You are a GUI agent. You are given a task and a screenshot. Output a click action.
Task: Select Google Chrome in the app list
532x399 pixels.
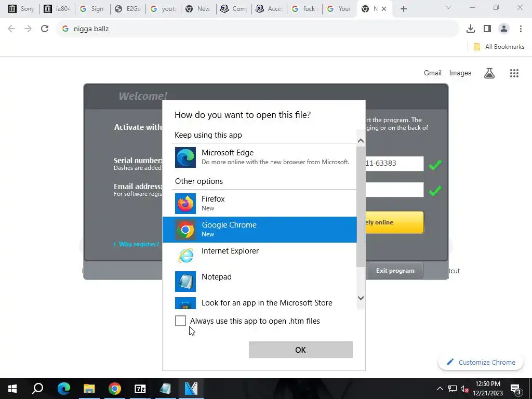pyautogui.click(x=260, y=229)
